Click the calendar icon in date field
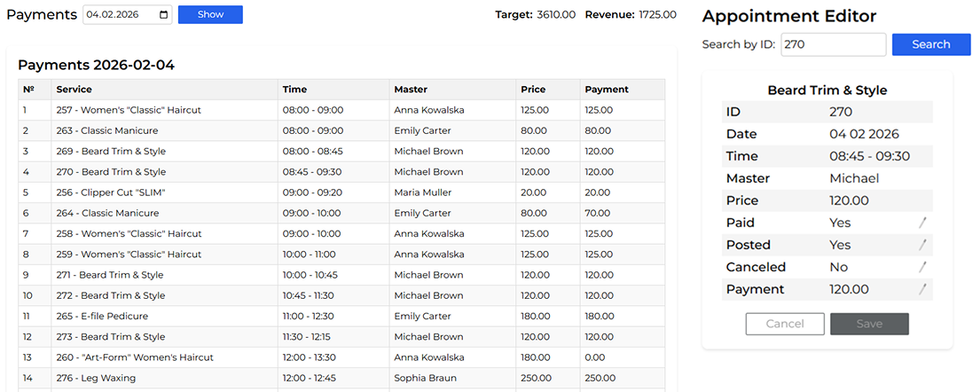Image resolution: width=980 pixels, height=392 pixels. 163,15
